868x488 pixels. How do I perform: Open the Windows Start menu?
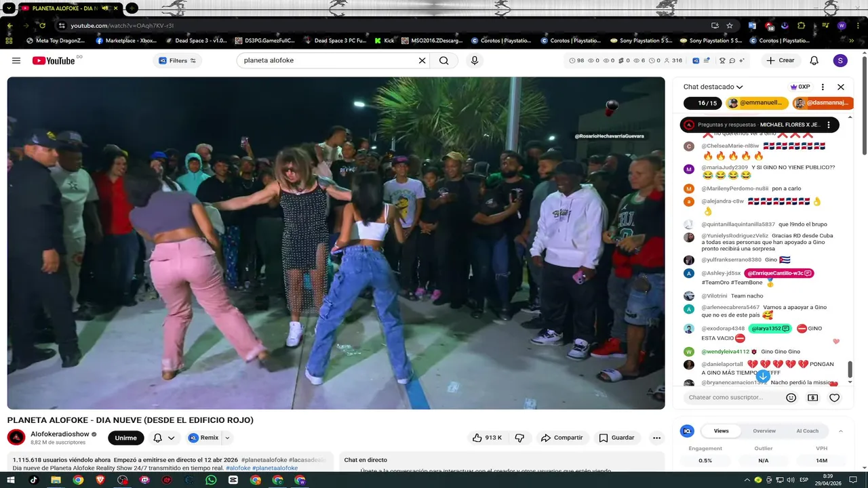[x=11, y=480]
